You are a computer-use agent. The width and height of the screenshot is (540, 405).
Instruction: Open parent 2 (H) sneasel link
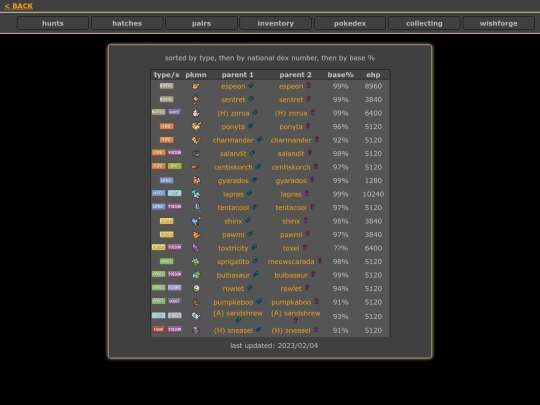(291, 331)
